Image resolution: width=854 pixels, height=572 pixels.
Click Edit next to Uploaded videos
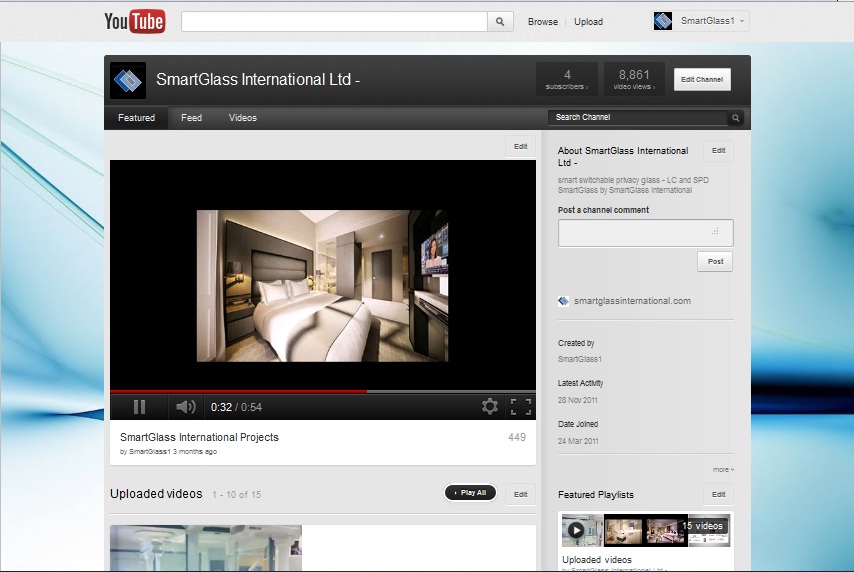[x=521, y=494]
